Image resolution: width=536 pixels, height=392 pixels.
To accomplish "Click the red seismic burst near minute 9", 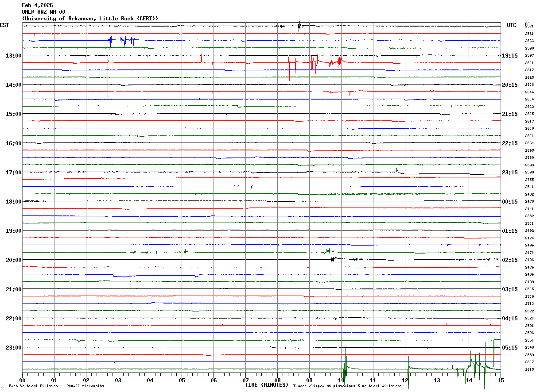I will [x=315, y=63].
